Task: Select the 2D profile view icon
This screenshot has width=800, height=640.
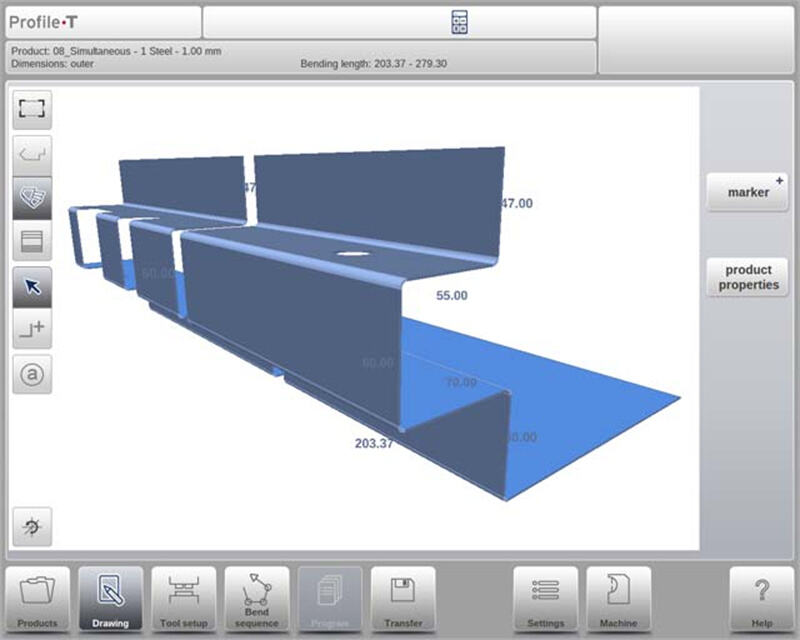Action: [32, 155]
